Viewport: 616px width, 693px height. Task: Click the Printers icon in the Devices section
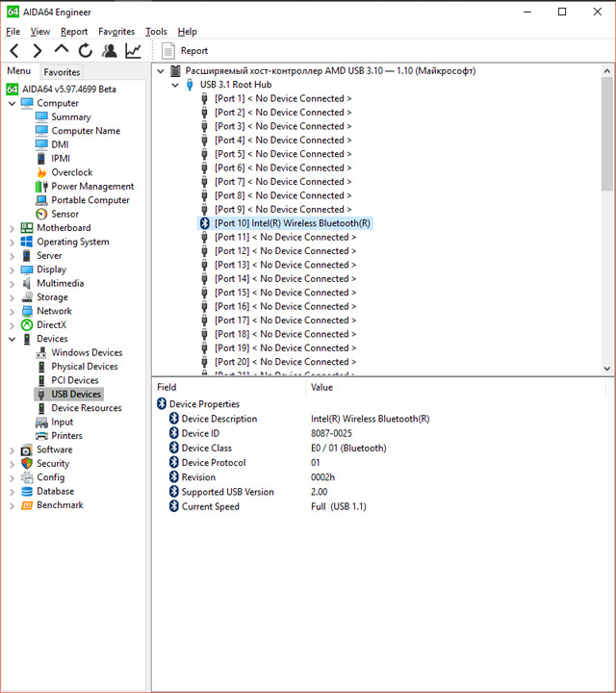pos(41,436)
